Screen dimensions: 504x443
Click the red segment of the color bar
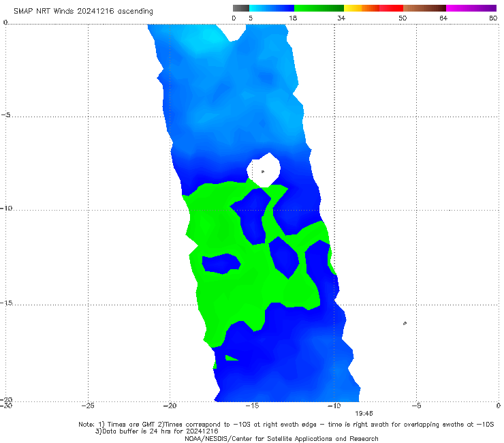point(391,8)
